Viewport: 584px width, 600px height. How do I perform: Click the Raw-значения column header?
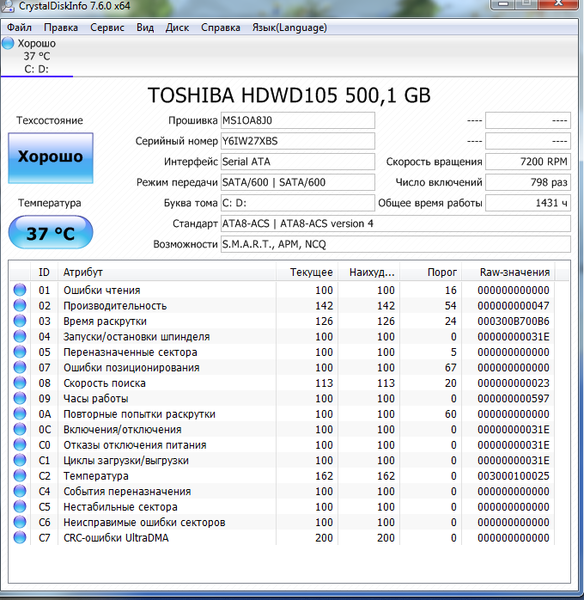pyautogui.click(x=508, y=272)
